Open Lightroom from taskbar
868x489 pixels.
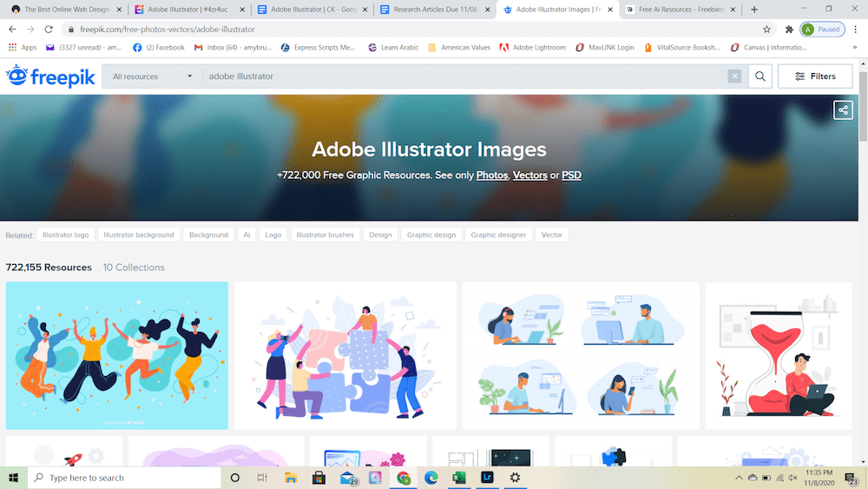point(487,478)
